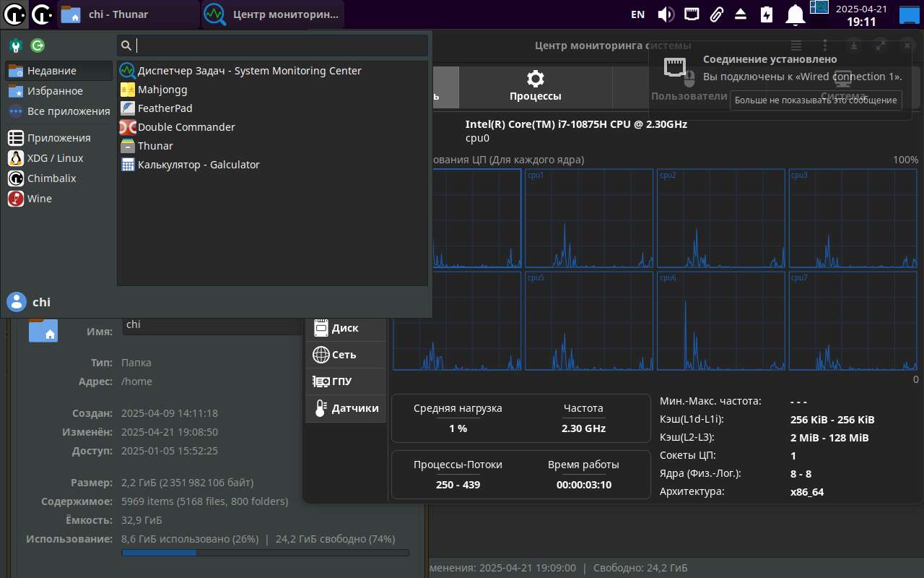
Task: Open the Избранное category
Action: [59, 91]
